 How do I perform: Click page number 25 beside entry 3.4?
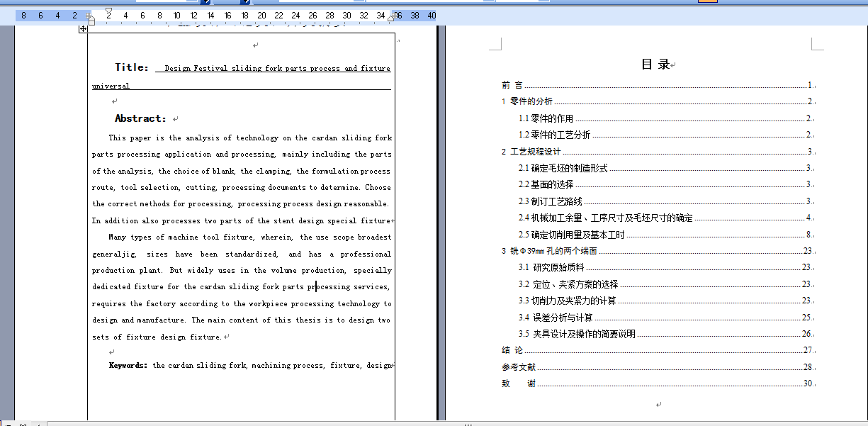tap(806, 318)
